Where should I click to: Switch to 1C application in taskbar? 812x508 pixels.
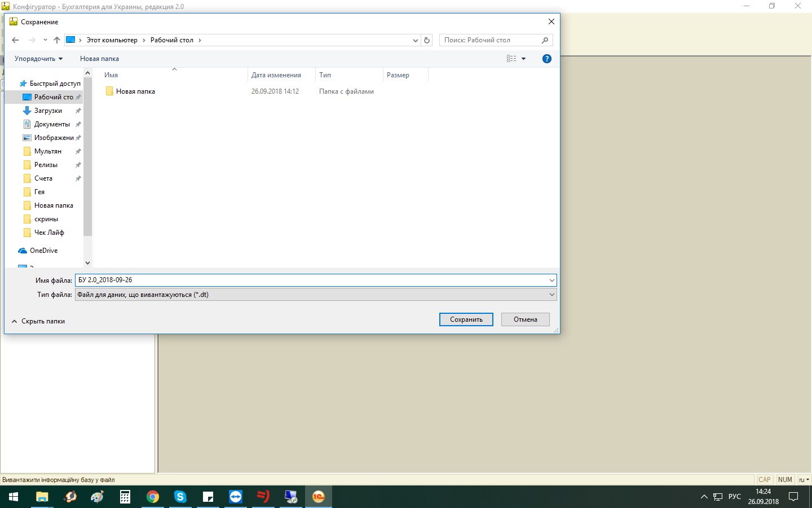click(319, 497)
